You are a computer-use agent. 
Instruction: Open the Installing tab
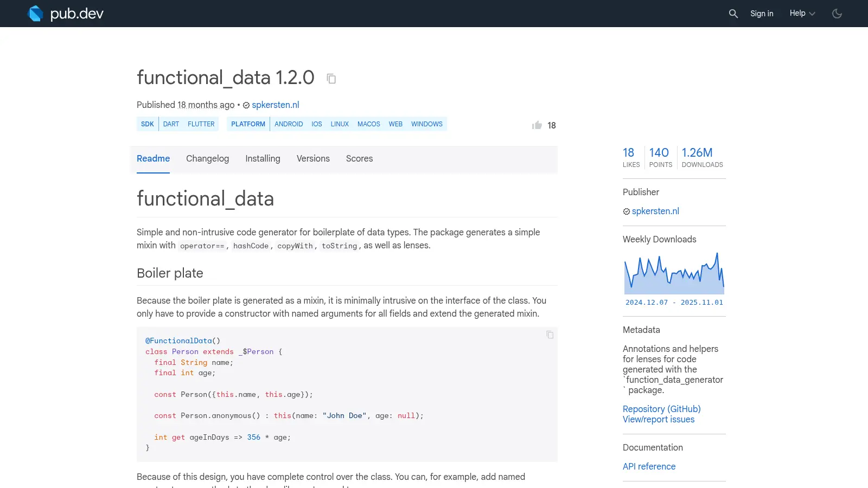point(263,159)
